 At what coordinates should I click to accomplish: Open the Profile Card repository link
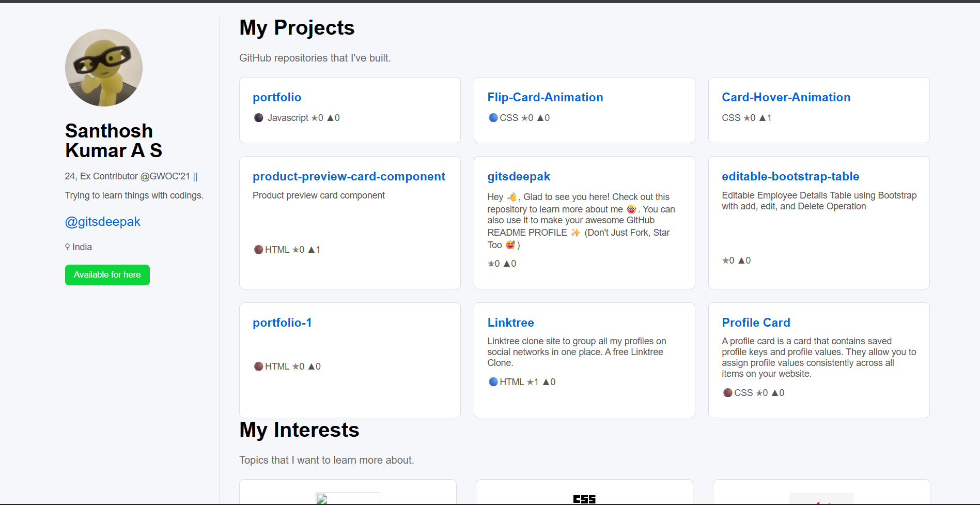click(x=756, y=323)
